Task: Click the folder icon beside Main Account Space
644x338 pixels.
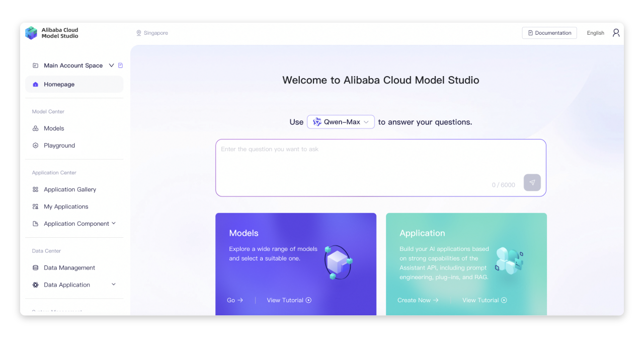Action: 35,65
